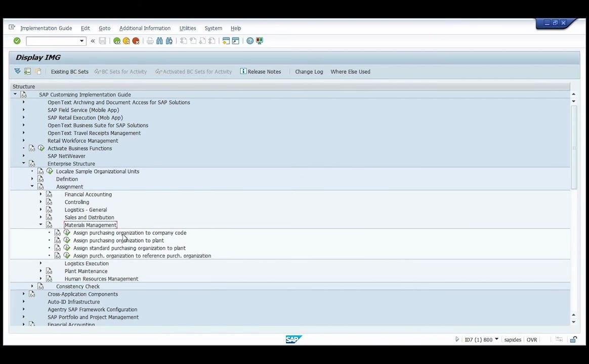This screenshot has height=364, width=589.
Task: Click the green Enter checkmark icon
Action: [17, 41]
